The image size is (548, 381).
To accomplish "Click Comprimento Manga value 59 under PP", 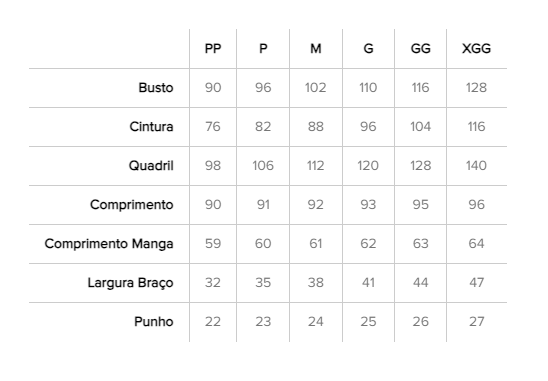I will click(x=213, y=244).
